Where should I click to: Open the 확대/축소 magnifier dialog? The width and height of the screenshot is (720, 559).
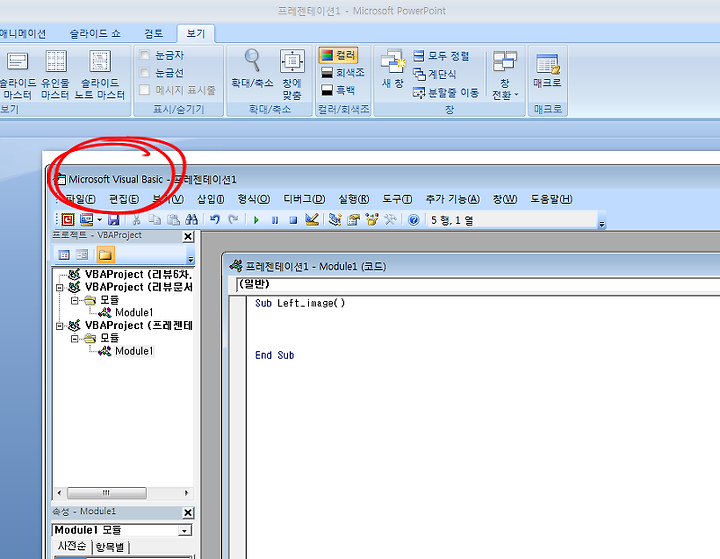252,68
